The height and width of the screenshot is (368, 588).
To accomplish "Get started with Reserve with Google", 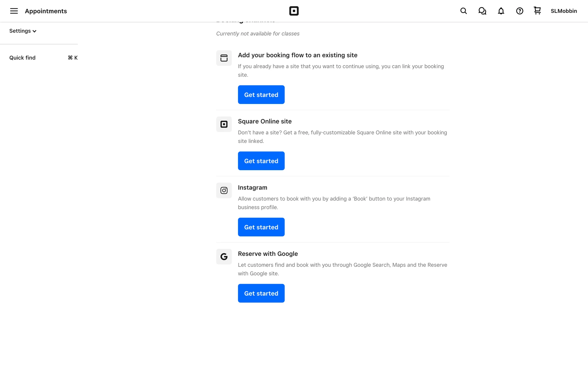I will tap(261, 293).
